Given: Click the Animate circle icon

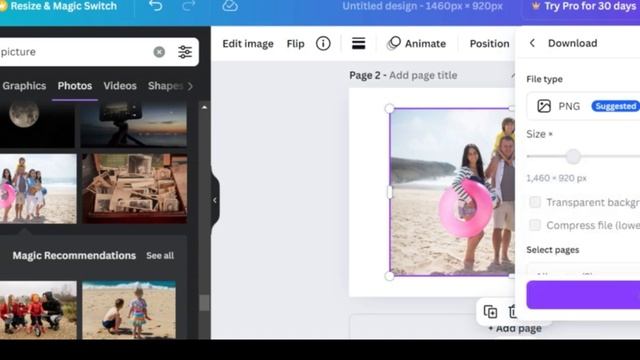Looking at the screenshot, I should [394, 43].
